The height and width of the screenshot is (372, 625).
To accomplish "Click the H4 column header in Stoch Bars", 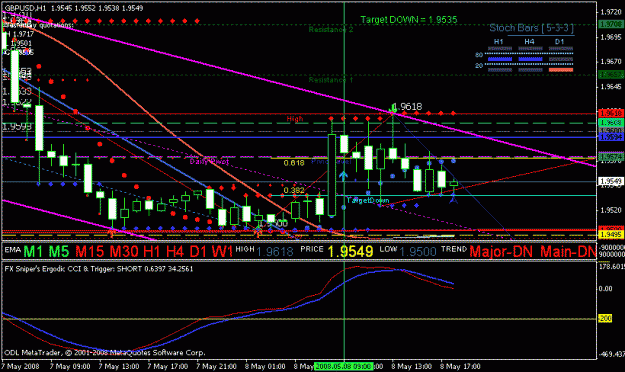I will 529,41.
